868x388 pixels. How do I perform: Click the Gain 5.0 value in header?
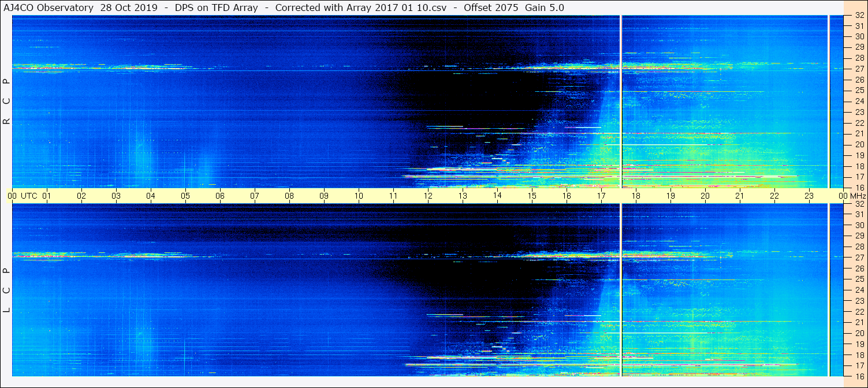[545, 8]
